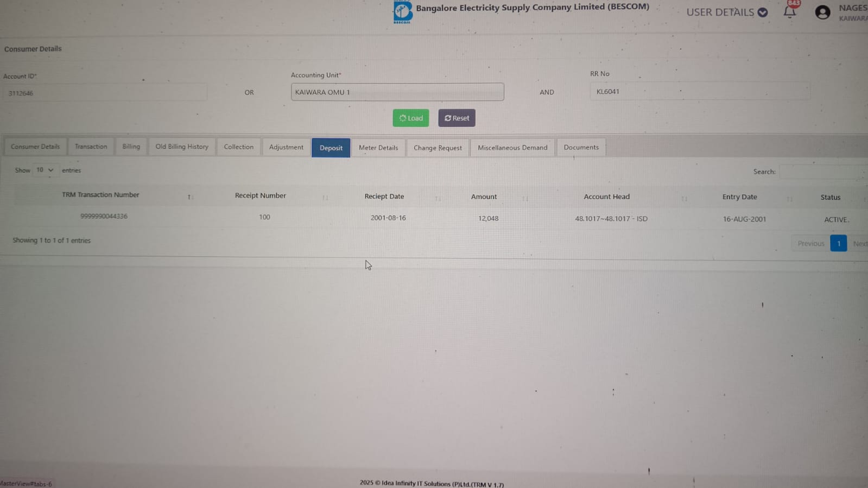
Task: Sort by Entry Date column arrows
Action: click(x=789, y=199)
